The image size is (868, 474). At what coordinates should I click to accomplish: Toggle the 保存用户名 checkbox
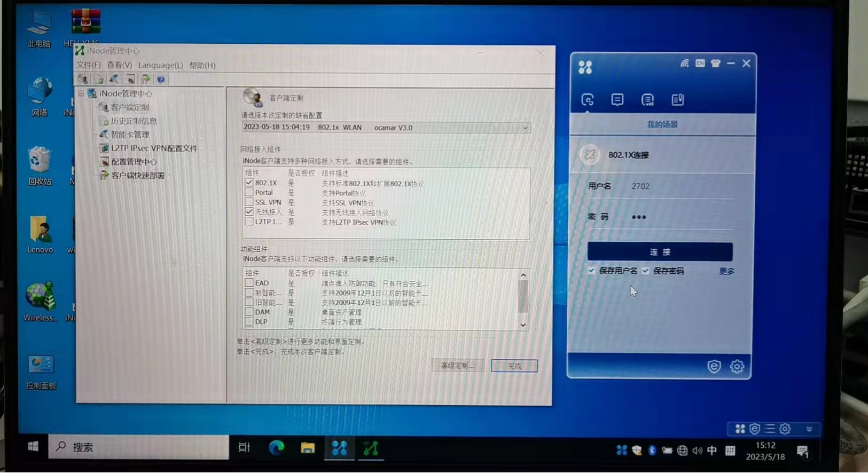click(591, 271)
